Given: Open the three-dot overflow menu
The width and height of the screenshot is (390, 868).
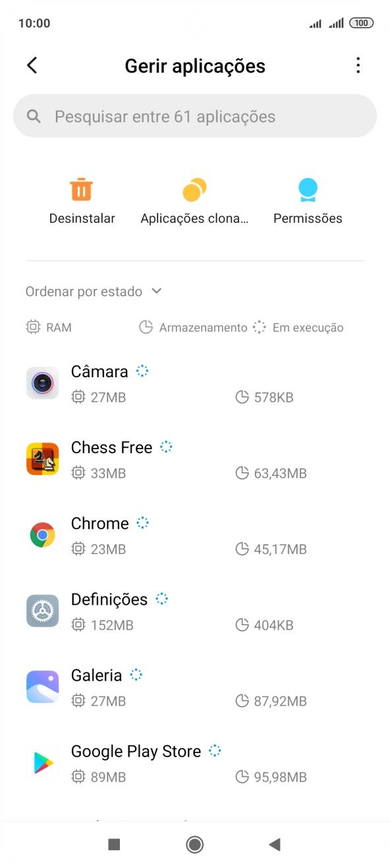Looking at the screenshot, I should [358, 65].
